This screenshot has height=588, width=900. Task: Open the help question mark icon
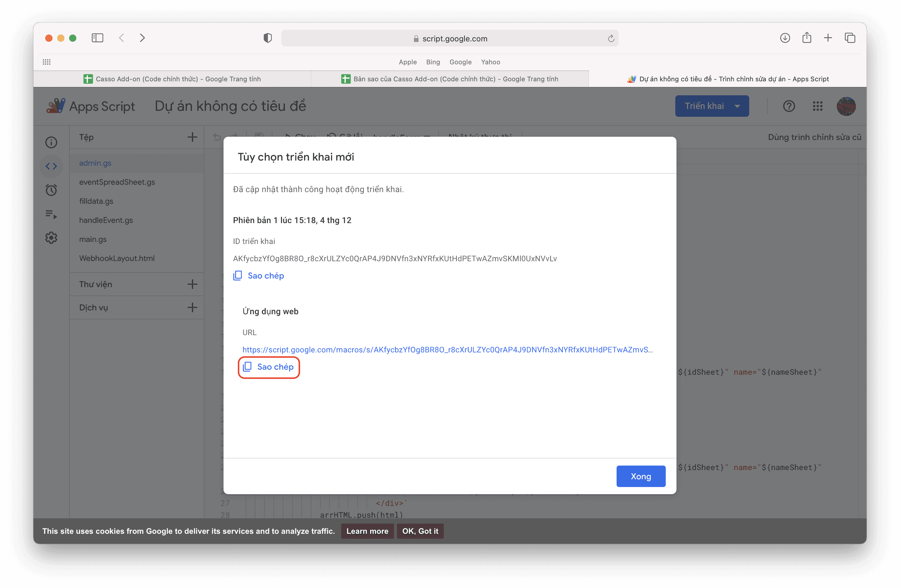tap(789, 106)
